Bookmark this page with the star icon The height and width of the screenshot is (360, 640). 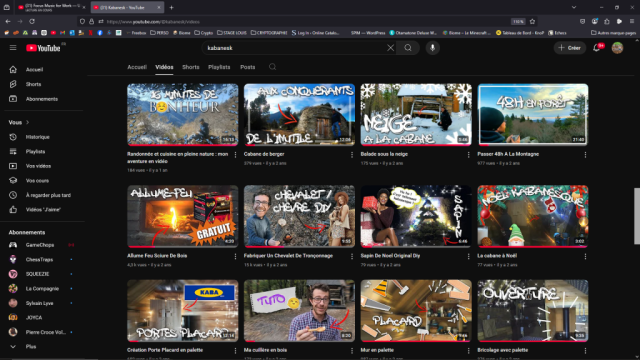tap(532, 21)
